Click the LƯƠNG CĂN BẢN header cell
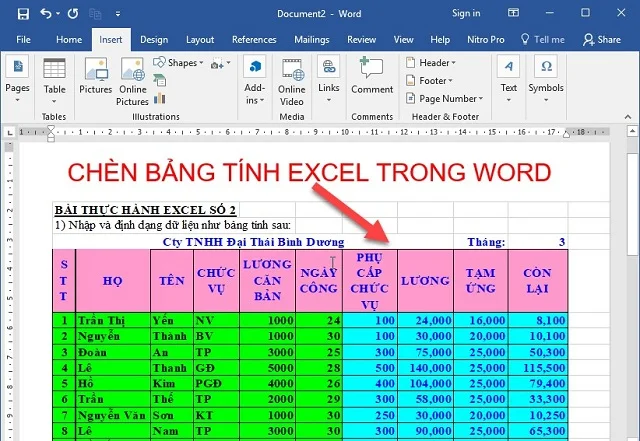This screenshot has width=640, height=441. [267, 281]
